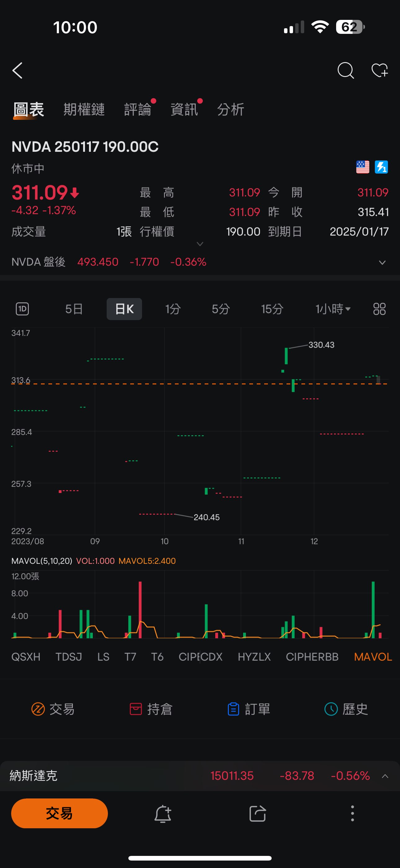Viewport: 400px width, 868px height.
Task: Tap the MAVOL5:2.400 reading
Action: pos(147,561)
